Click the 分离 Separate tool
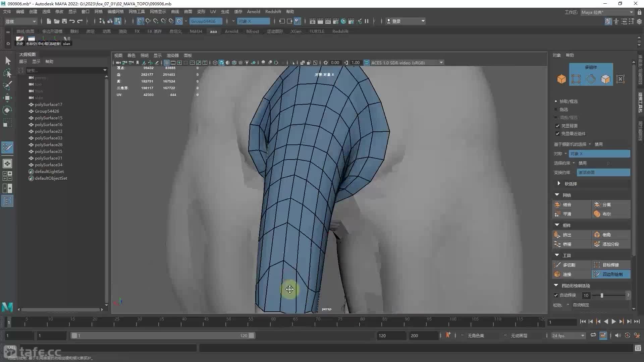The image size is (644, 362). point(611,204)
